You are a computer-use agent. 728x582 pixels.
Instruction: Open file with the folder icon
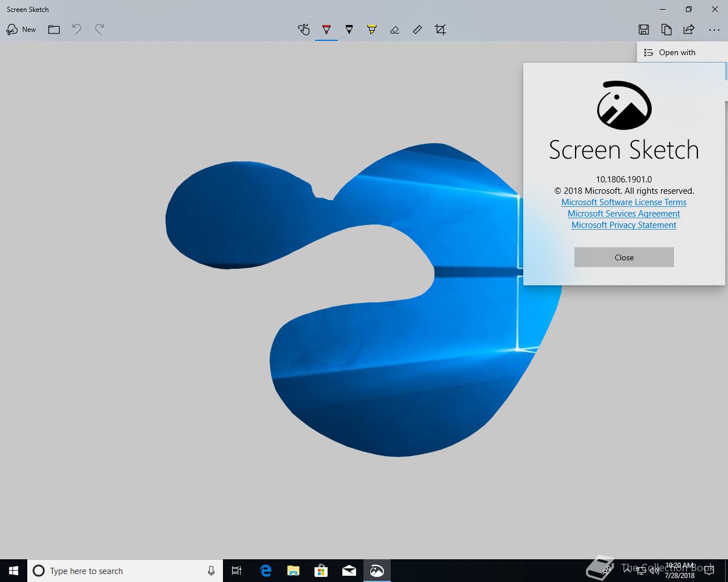(x=54, y=30)
